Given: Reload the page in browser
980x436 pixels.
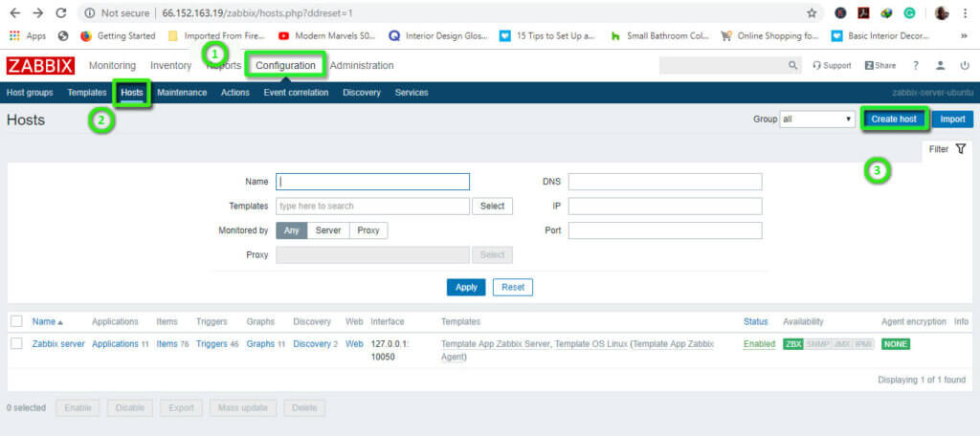Looking at the screenshot, I should [61, 13].
